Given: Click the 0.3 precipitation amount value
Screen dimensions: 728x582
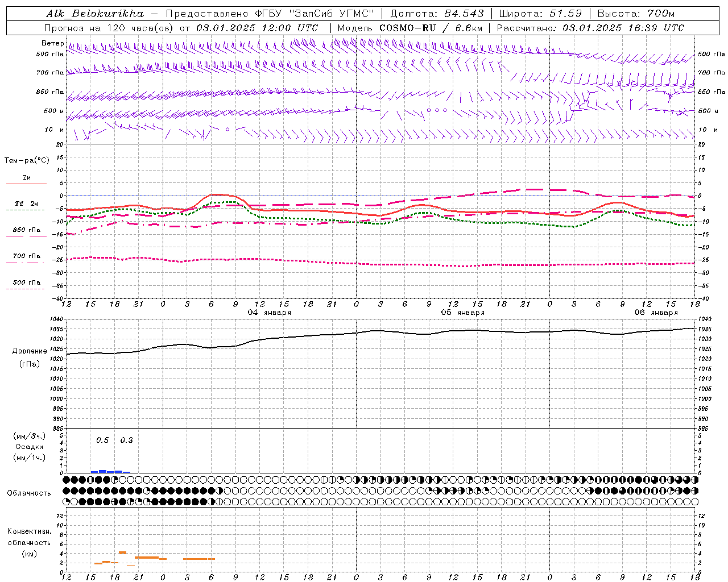Looking at the screenshot, I should point(126,440).
